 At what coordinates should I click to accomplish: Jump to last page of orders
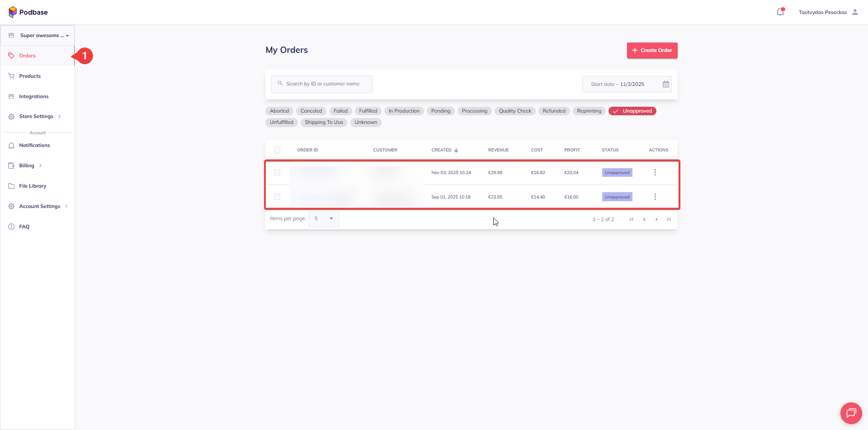pyautogui.click(x=669, y=219)
